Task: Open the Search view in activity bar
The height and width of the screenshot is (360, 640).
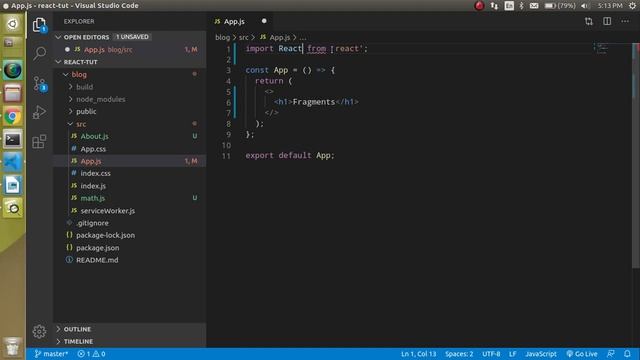Action: (x=40, y=53)
